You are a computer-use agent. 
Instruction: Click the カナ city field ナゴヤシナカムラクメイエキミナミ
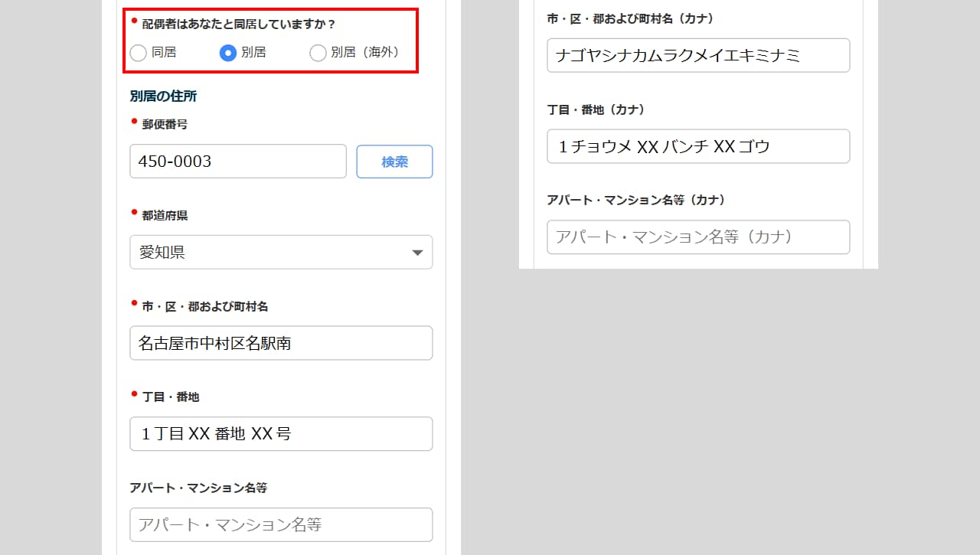pos(698,55)
